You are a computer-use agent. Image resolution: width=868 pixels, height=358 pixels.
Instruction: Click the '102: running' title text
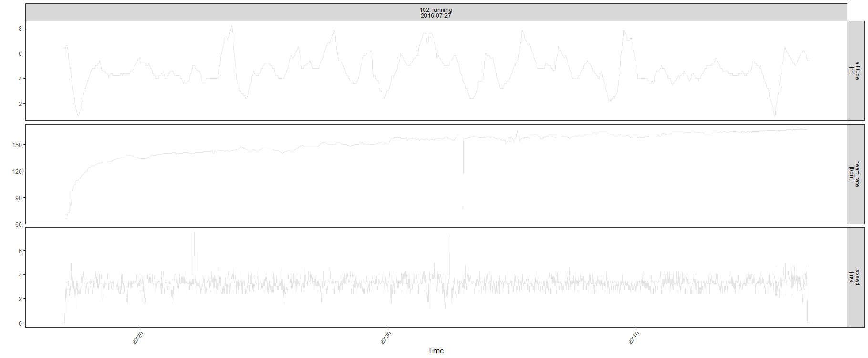[x=435, y=10]
